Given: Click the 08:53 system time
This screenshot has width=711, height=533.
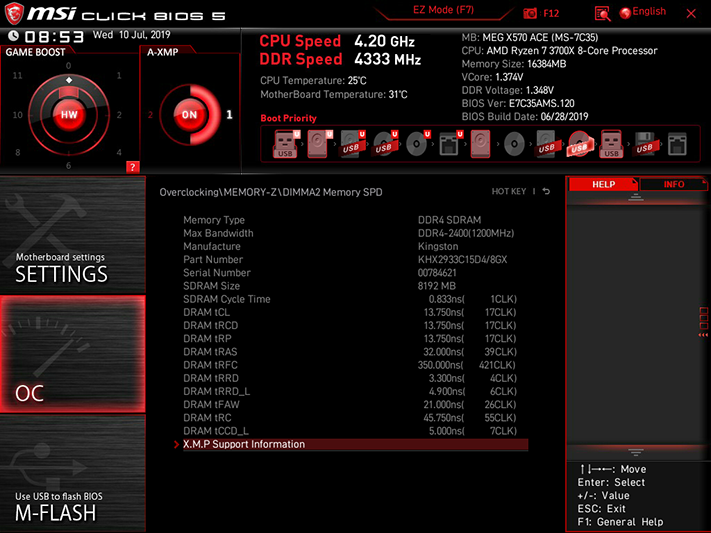Looking at the screenshot, I should [x=54, y=36].
